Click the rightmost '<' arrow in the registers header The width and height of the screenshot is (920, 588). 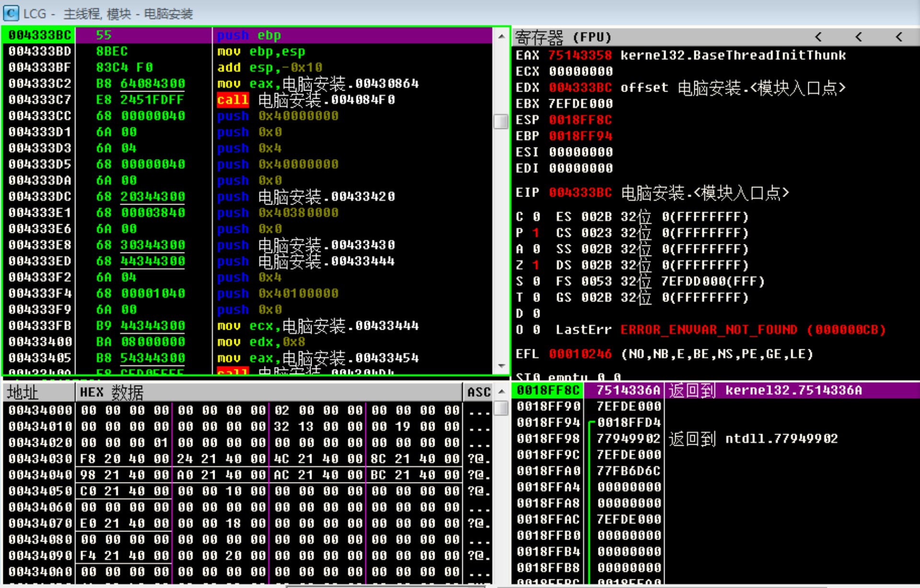(x=899, y=36)
